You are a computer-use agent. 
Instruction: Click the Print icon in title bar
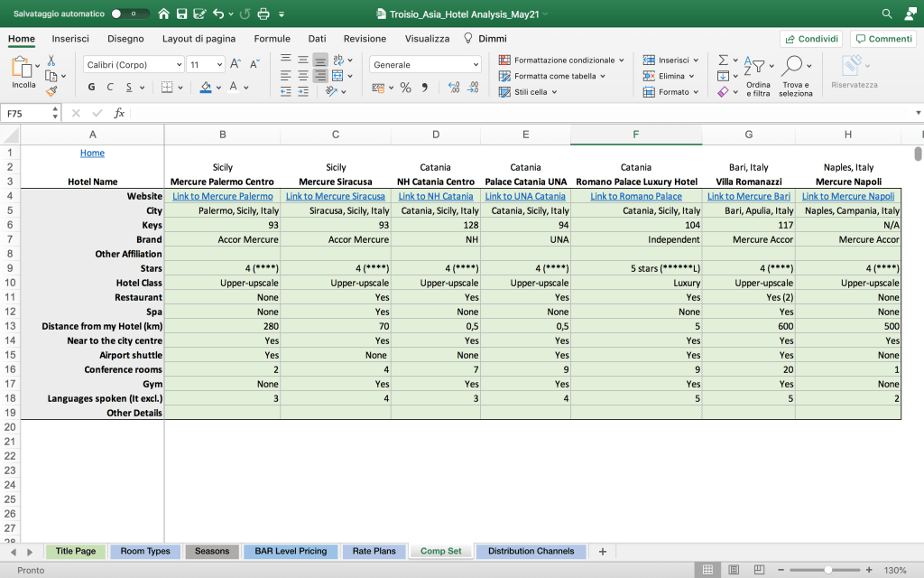263,14
